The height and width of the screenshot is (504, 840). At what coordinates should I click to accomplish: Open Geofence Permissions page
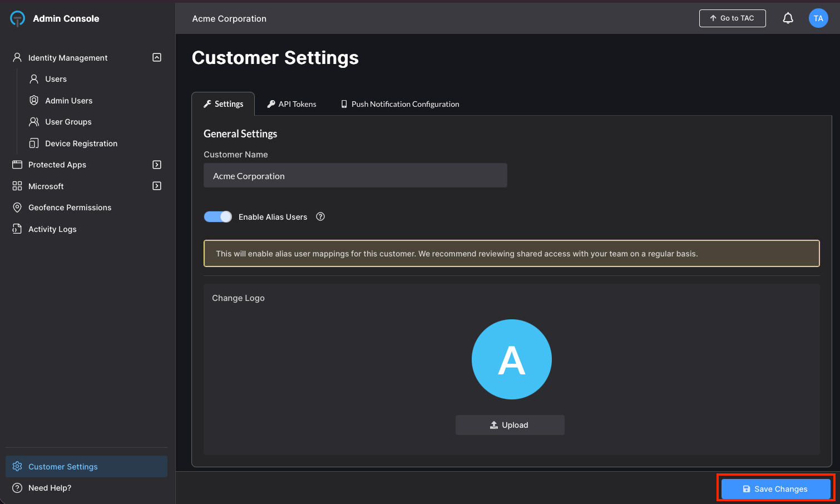pyautogui.click(x=70, y=207)
